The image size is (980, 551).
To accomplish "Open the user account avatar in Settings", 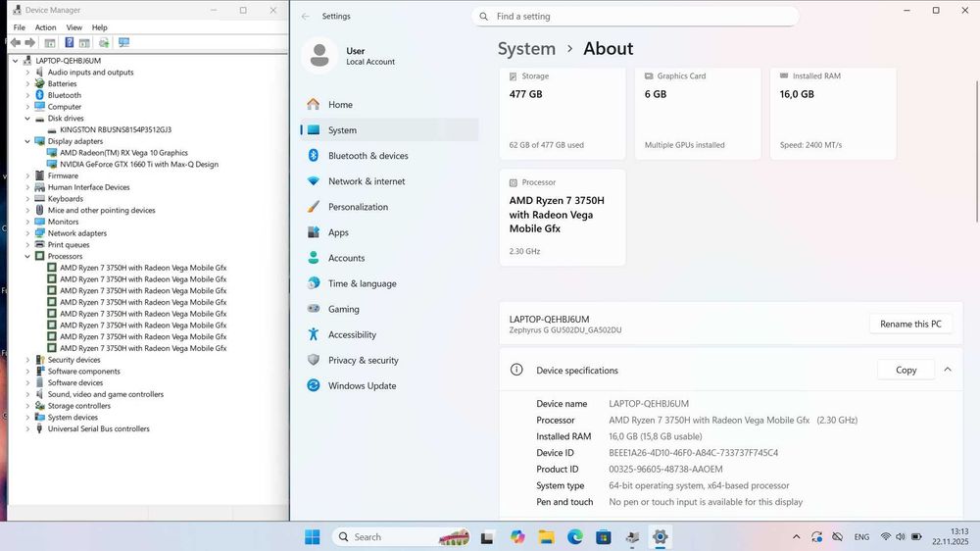I will (319, 55).
